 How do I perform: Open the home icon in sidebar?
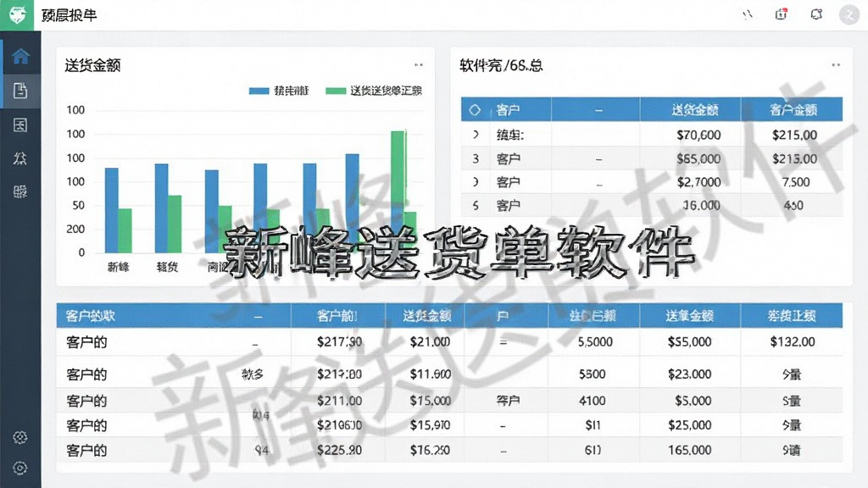(20, 56)
